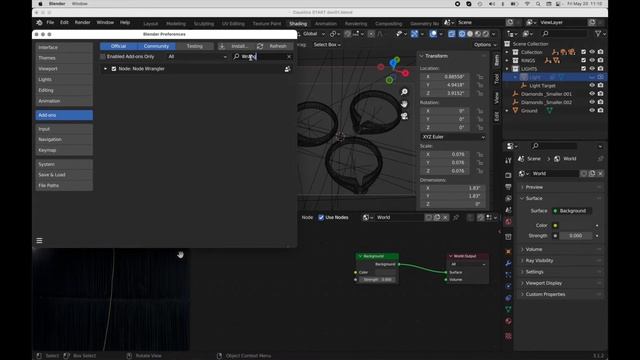The width and height of the screenshot is (640, 360).
Task: Switch to the Shading workspace tab
Action: pyautogui.click(x=298, y=24)
